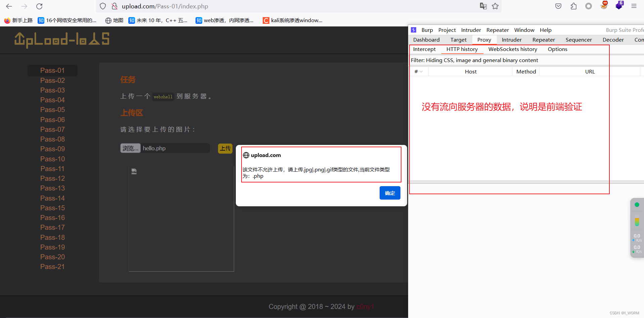
Task: Open the Intruder menu in the Burp menu bar
Action: pos(471,30)
